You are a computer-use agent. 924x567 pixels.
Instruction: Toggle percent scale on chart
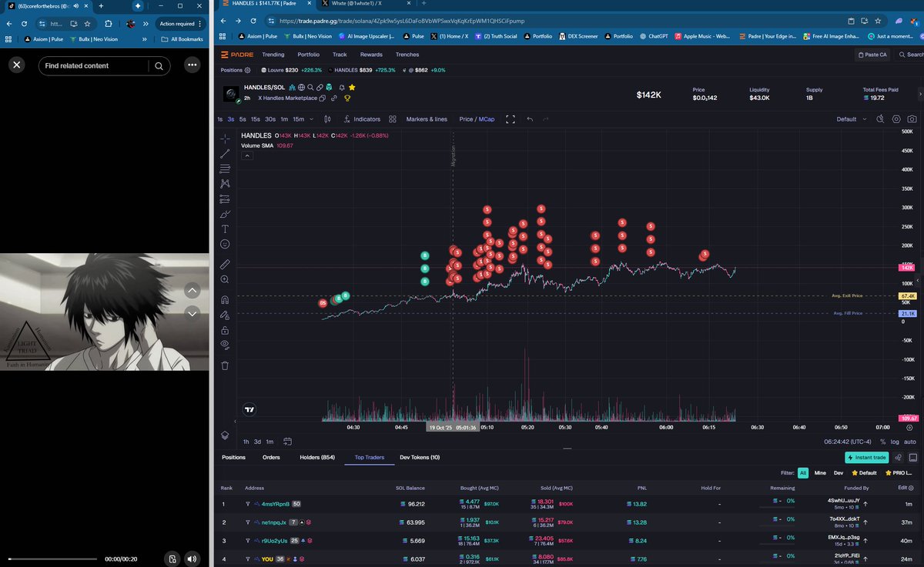click(883, 442)
